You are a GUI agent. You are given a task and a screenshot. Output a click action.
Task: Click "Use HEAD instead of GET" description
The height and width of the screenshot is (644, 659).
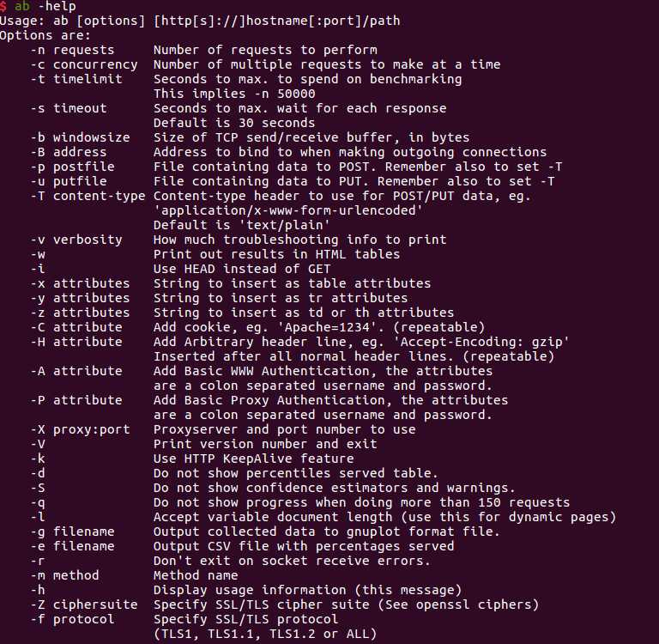tap(242, 269)
